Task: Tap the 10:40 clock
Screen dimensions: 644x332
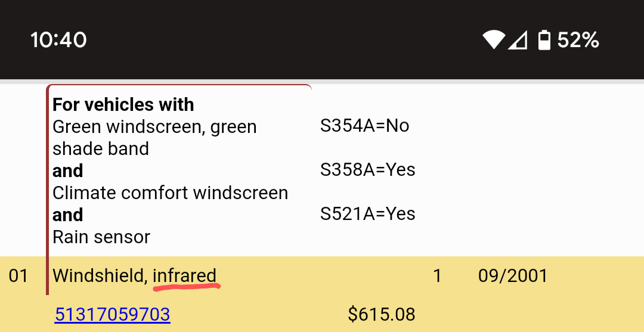Action: tap(58, 40)
